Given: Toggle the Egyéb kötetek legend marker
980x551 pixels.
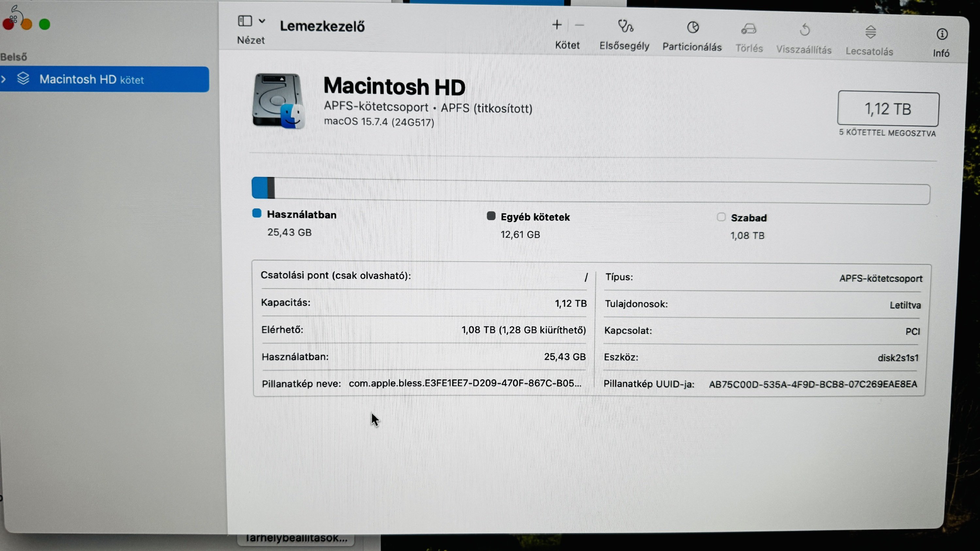Looking at the screenshot, I should pos(491,216).
